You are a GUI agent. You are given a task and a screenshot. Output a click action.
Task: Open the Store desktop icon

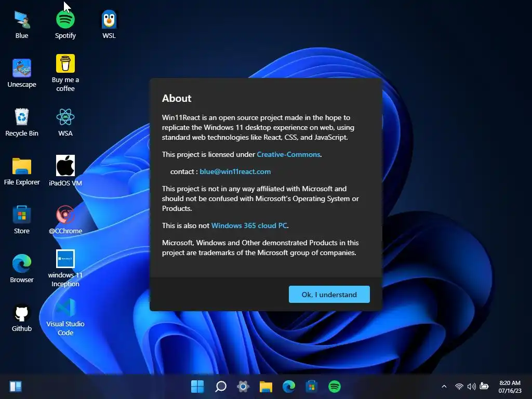click(x=22, y=220)
